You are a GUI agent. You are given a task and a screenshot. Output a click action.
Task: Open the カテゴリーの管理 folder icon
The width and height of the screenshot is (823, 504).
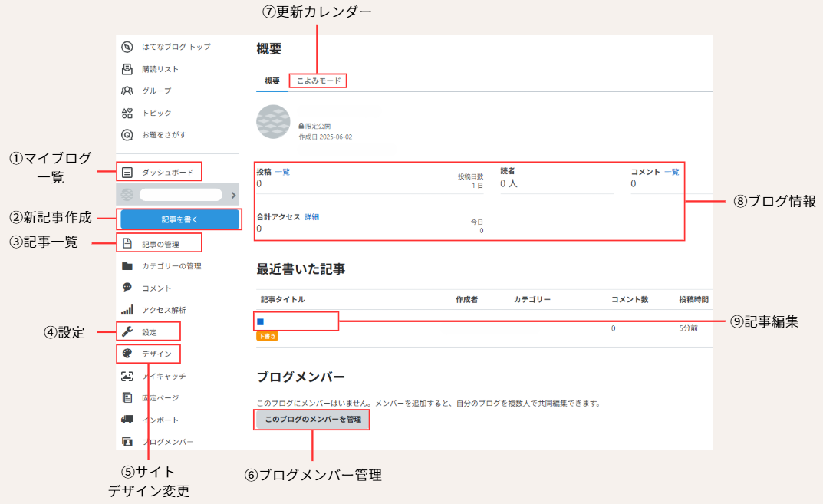(127, 266)
